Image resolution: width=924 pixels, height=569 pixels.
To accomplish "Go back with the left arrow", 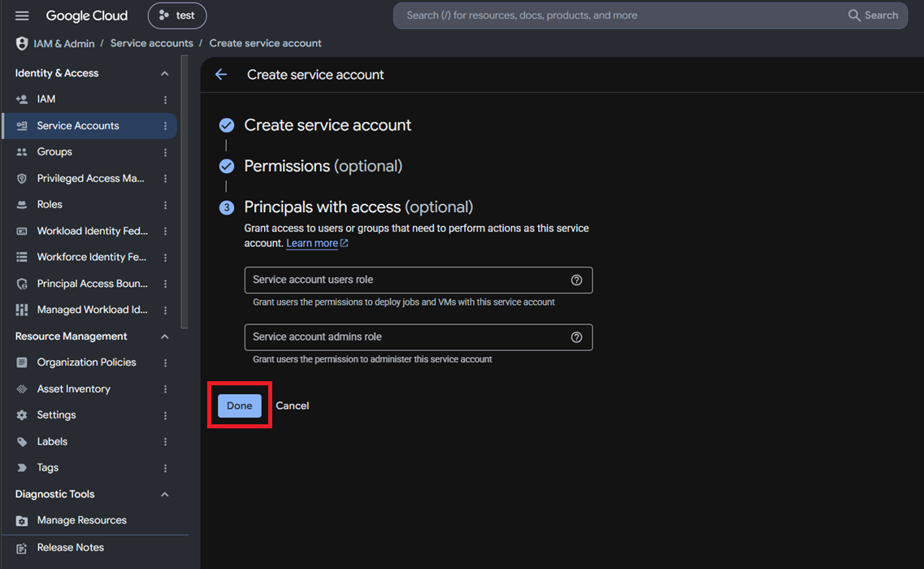I will coord(221,74).
